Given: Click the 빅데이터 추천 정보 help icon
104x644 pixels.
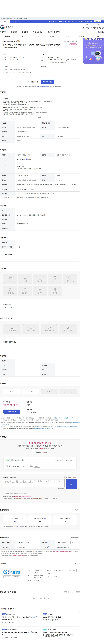Looking at the screenshot, I should tap(13, 609).
